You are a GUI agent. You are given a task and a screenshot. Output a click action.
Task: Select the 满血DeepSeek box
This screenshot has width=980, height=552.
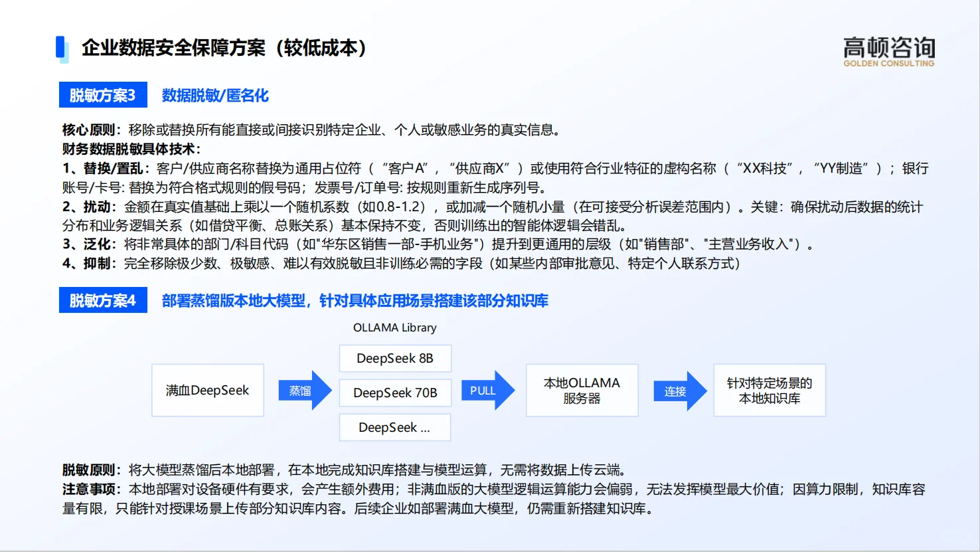[208, 390]
